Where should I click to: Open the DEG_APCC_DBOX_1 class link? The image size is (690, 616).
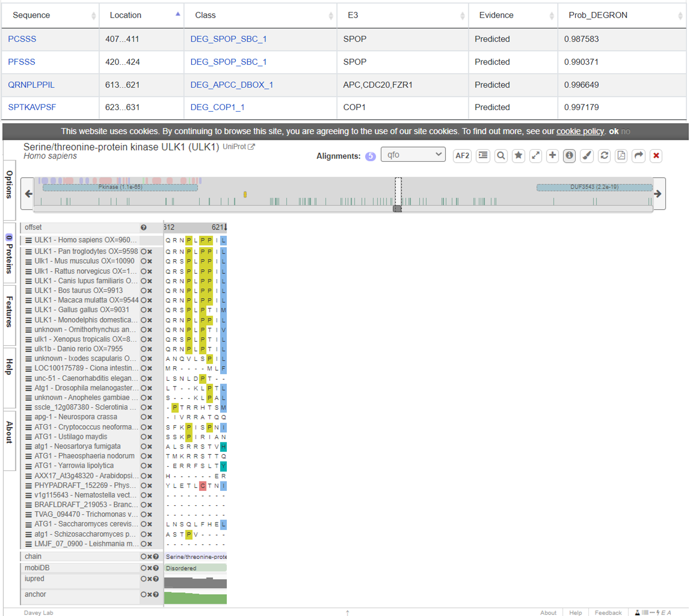[x=232, y=84]
